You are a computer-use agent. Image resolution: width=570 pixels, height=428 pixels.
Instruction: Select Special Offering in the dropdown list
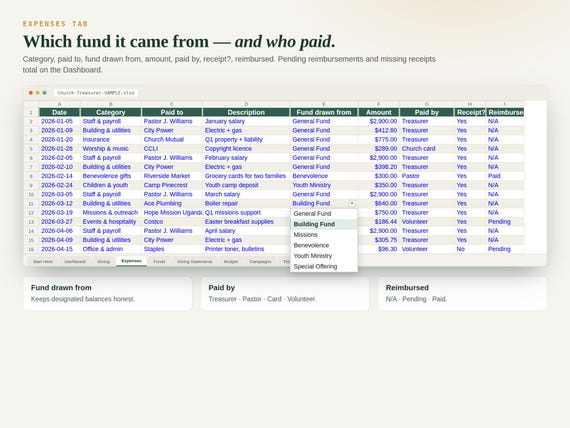point(324,266)
